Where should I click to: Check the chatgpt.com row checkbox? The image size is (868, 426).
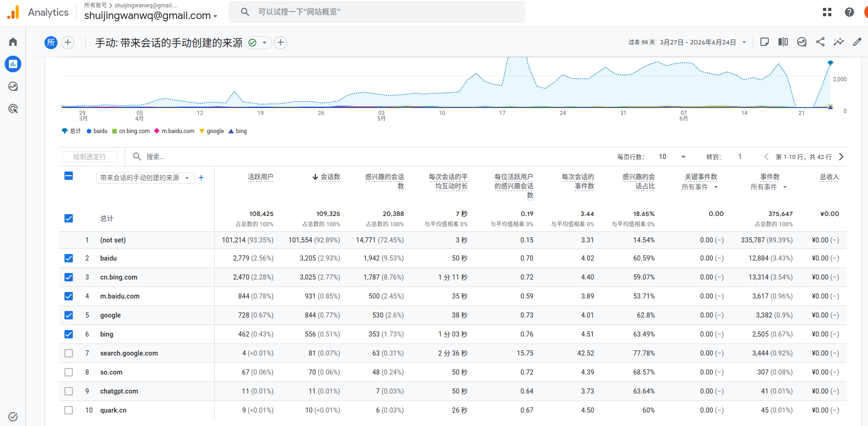(x=69, y=391)
